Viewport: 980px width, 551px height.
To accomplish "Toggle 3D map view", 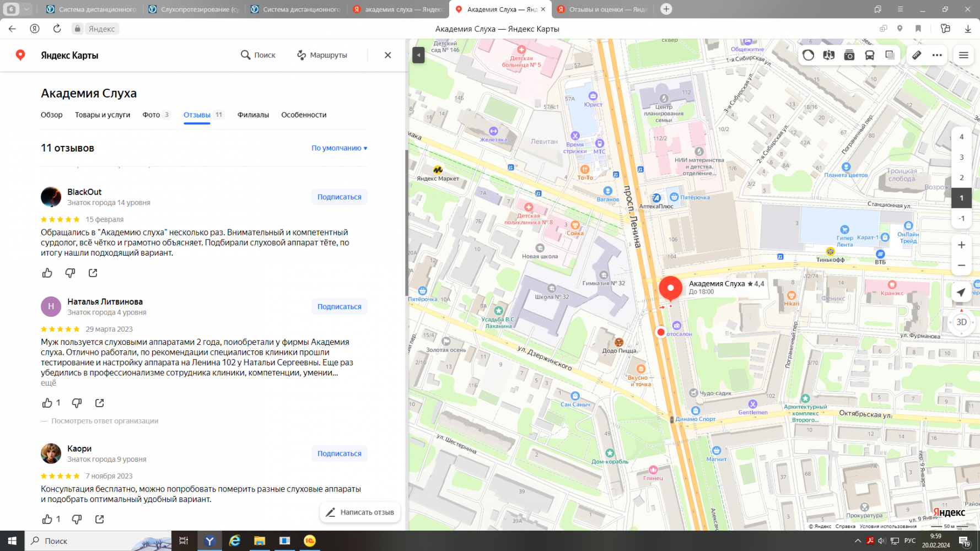I will (x=961, y=322).
